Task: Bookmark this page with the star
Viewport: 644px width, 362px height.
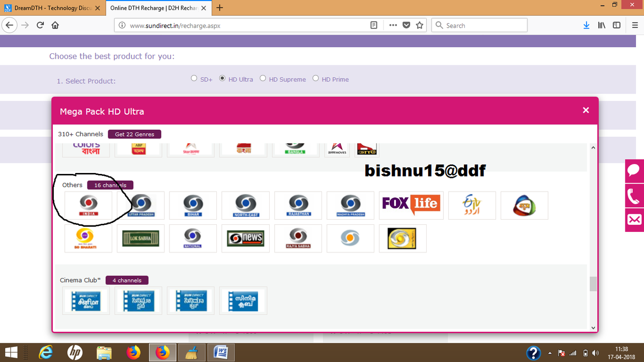Action: click(420, 25)
